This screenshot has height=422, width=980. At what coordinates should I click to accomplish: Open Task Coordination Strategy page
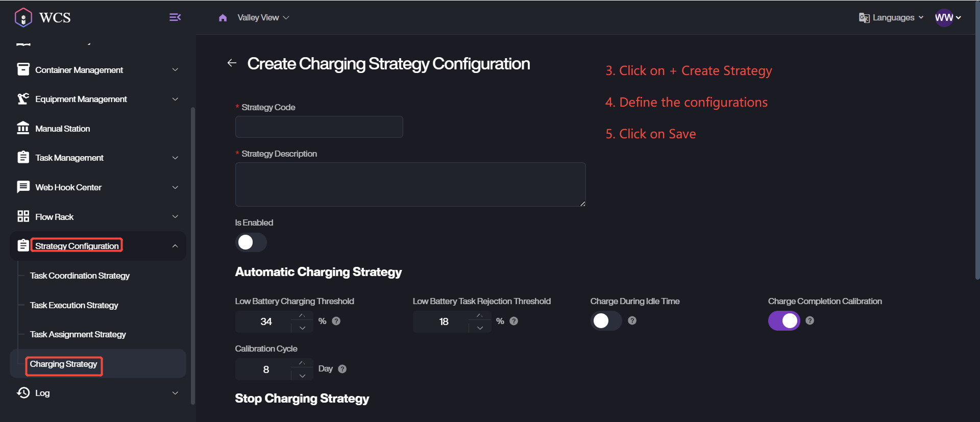80,276
